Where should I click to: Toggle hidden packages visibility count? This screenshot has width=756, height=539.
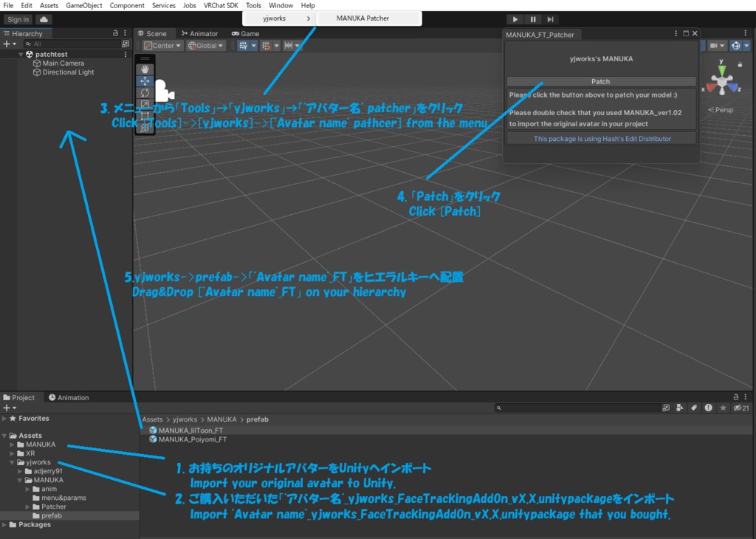741,408
